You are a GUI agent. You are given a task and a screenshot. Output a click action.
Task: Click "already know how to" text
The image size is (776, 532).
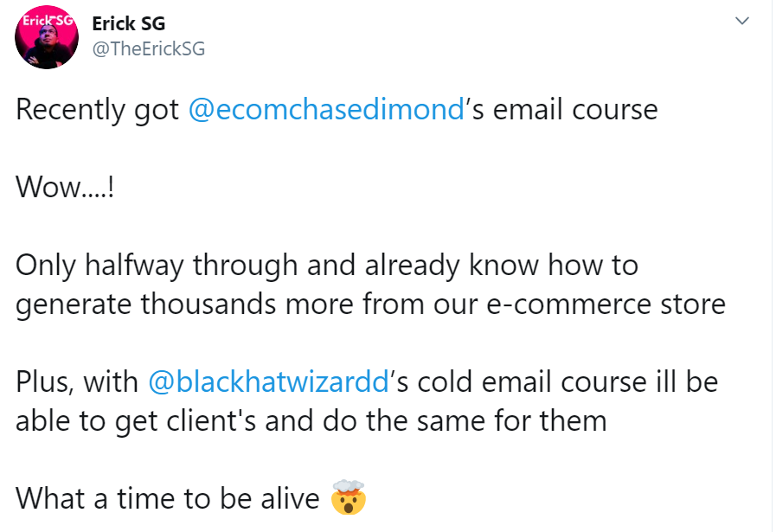pos(502,265)
